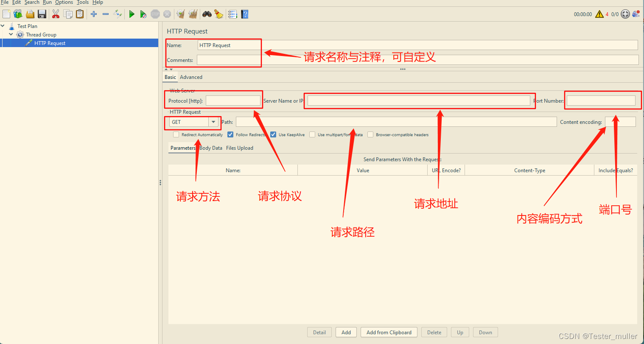Collapse all nodes with minus icon
This screenshot has width=644, height=344.
[x=106, y=14]
